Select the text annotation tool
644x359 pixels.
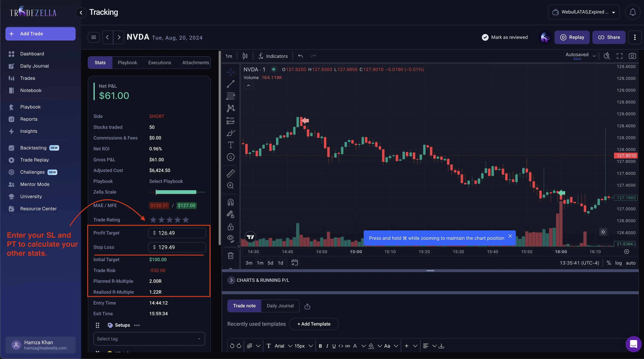pos(230,145)
